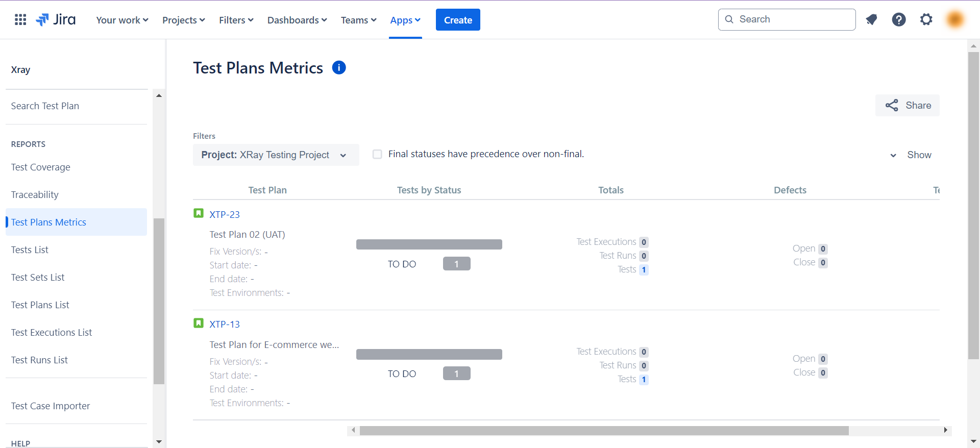Image resolution: width=980 pixels, height=448 pixels.
Task: Click the test plan icon next to XTP-13
Action: tap(199, 323)
